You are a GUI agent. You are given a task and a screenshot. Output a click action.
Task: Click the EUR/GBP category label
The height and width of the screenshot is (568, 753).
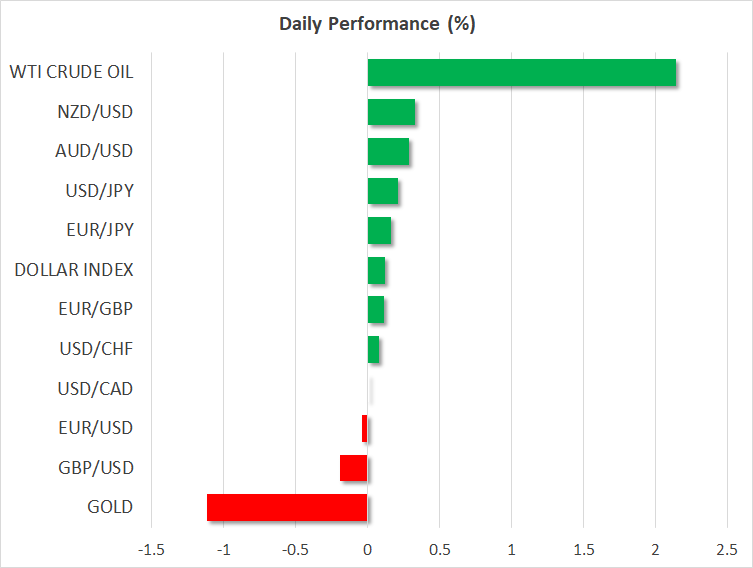97,309
